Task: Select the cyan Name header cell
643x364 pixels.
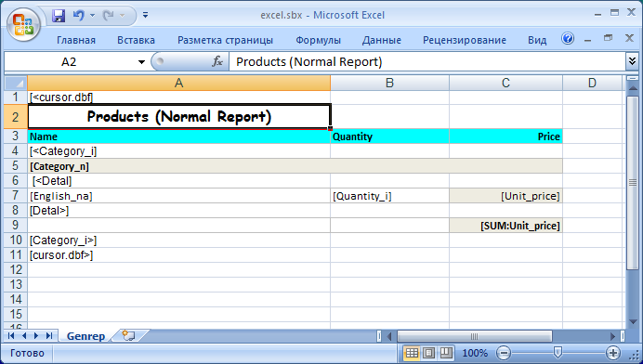Action: coord(178,136)
